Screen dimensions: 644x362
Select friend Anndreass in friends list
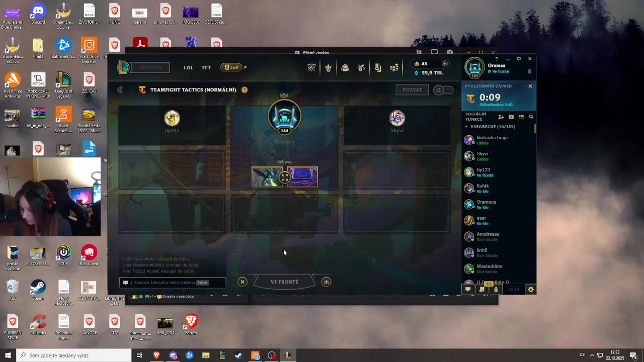498,236
